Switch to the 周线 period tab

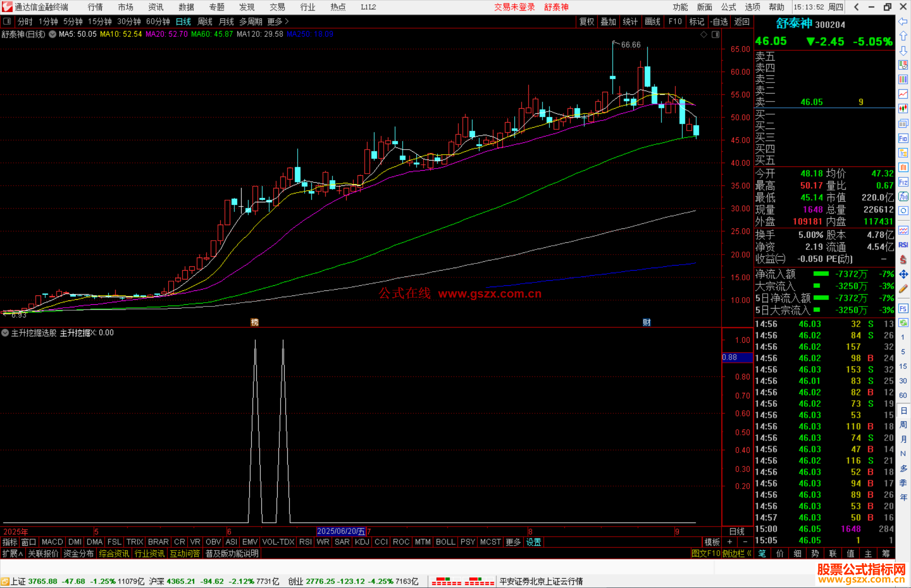205,21
